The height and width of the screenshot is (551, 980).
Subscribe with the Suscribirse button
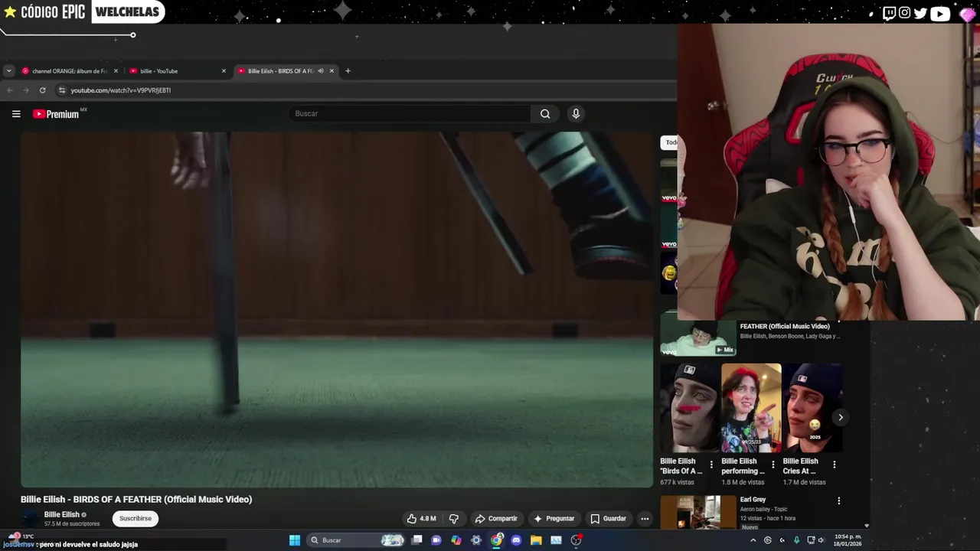point(136,519)
